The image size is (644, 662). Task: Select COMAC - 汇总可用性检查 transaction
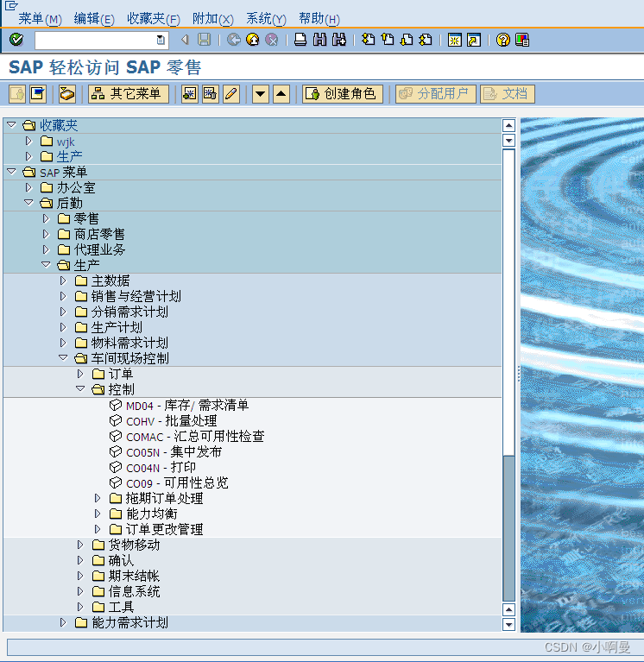195,437
